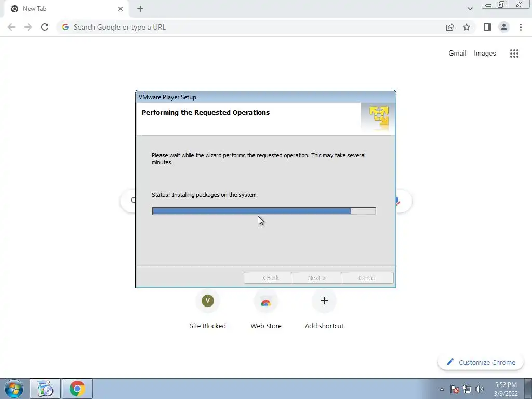The image size is (532, 399).
Task: Open the volume speaker tray icon
Action: (480, 389)
